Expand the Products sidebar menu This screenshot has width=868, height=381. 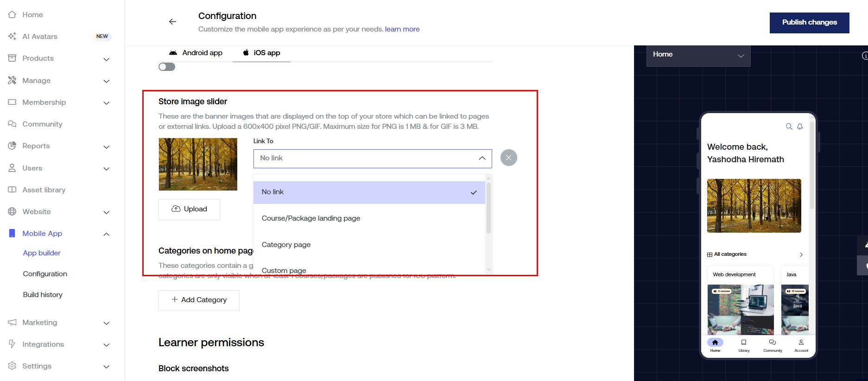(x=106, y=59)
